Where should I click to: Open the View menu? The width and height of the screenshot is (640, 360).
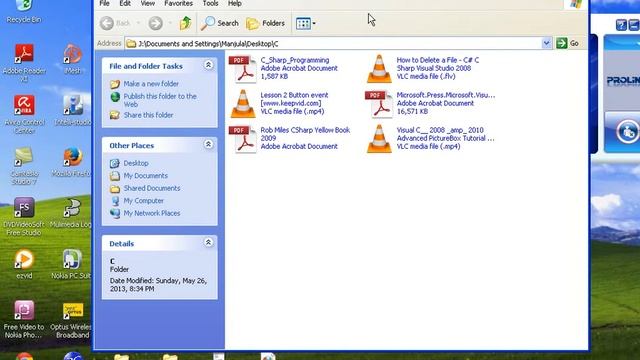(x=148, y=4)
